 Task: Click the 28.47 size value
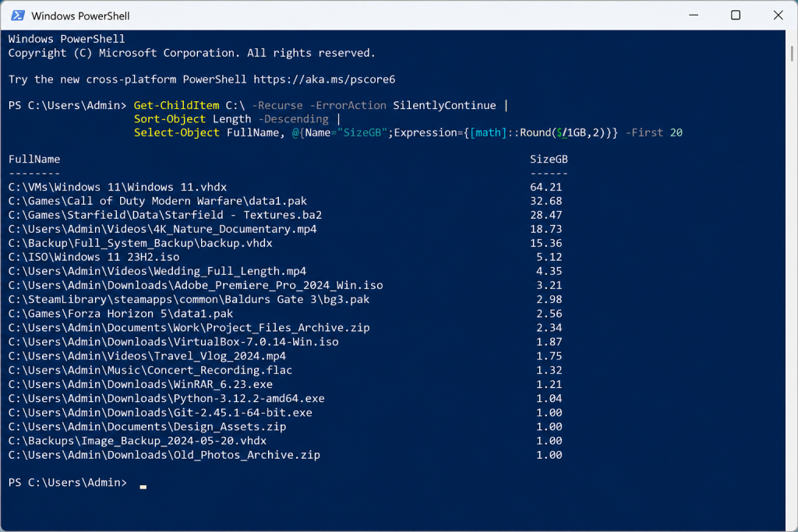tap(546, 215)
